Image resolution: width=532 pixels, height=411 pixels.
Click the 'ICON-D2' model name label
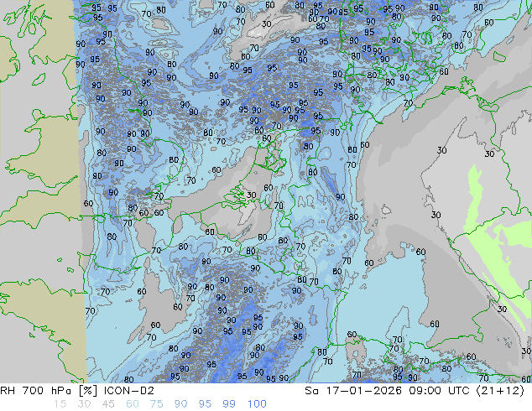(x=129, y=391)
